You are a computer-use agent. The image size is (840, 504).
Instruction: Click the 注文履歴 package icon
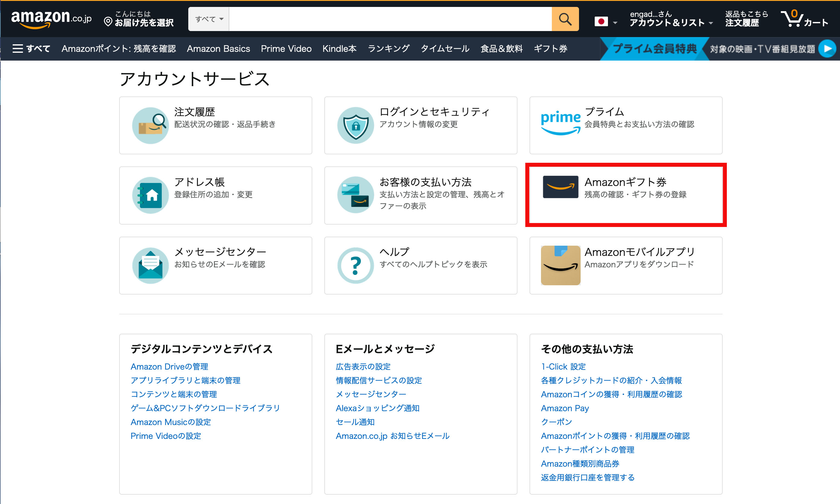150,125
